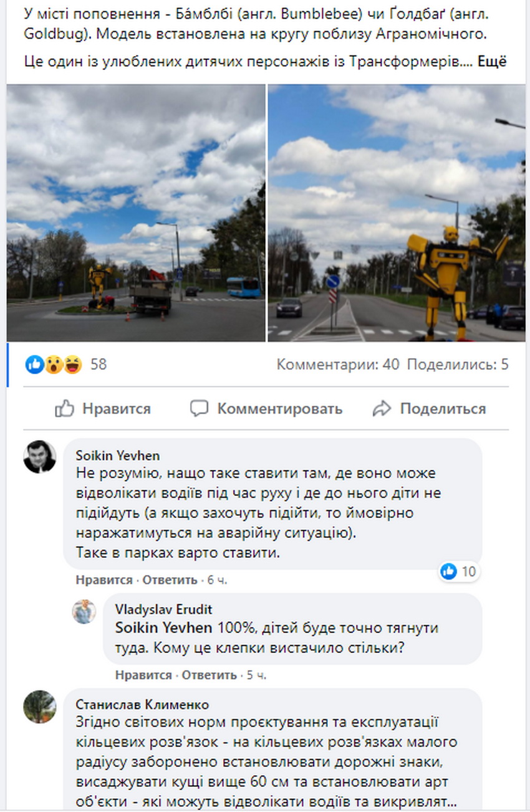Expand post text with Ещё
530x812 pixels.
(492, 62)
